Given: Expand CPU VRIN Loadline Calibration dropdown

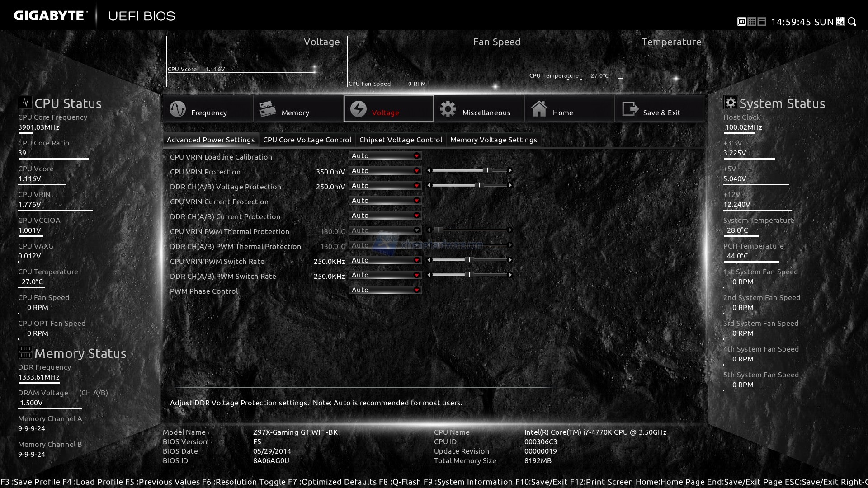Looking at the screenshot, I should click(385, 156).
